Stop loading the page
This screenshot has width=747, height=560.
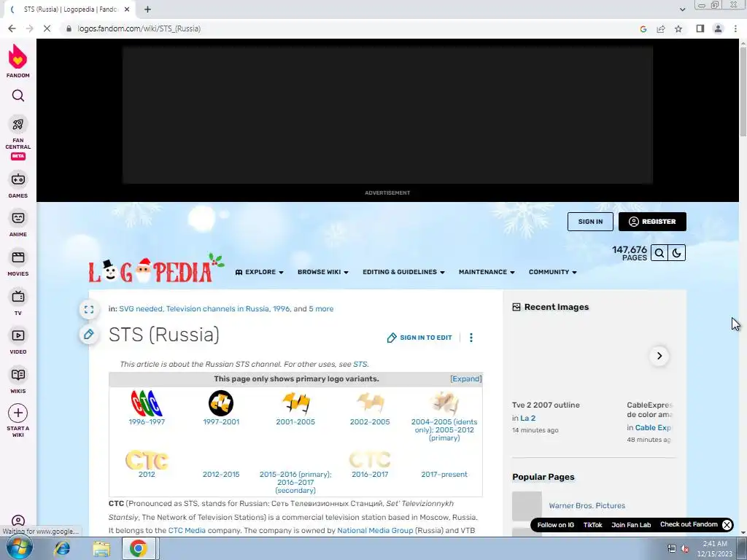pyautogui.click(x=47, y=28)
